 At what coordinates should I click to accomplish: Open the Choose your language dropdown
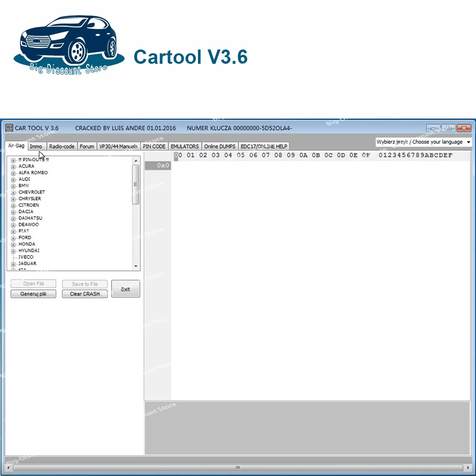pyautogui.click(x=424, y=142)
